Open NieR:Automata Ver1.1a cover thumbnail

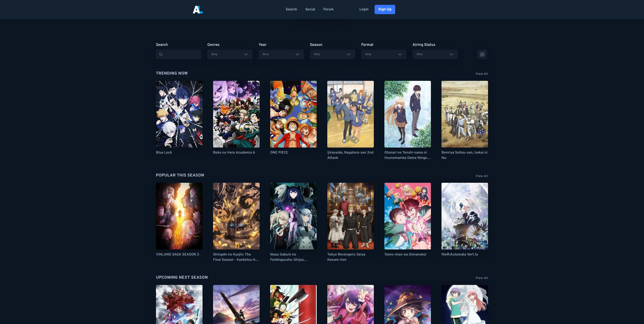(465, 216)
